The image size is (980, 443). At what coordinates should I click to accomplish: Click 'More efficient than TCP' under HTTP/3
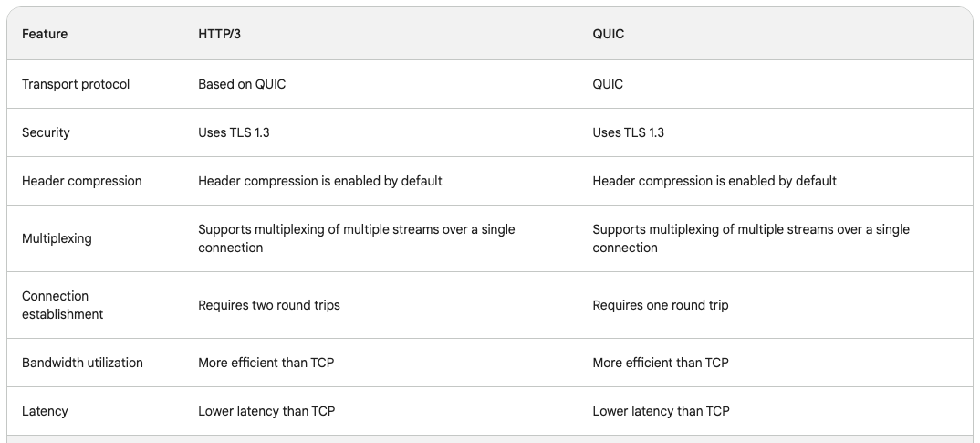point(266,363)
